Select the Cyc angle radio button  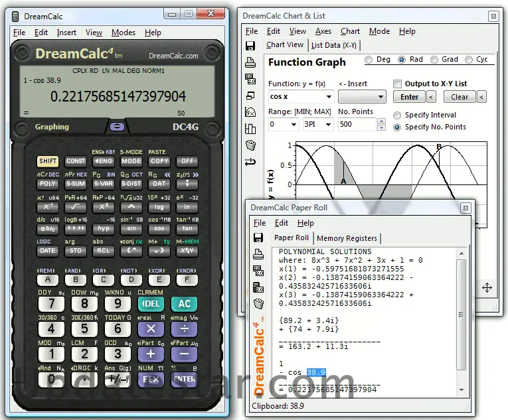point(468,60)
